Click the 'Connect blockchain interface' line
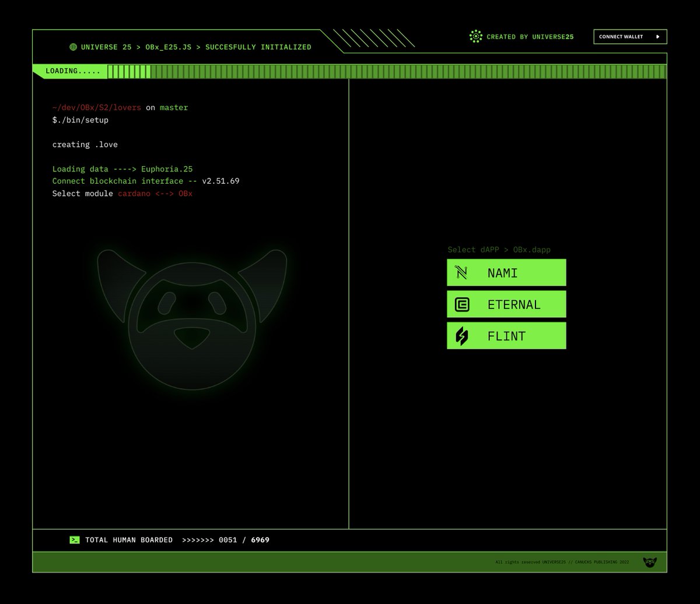This screenshot has height=604, width=700. 146,181
